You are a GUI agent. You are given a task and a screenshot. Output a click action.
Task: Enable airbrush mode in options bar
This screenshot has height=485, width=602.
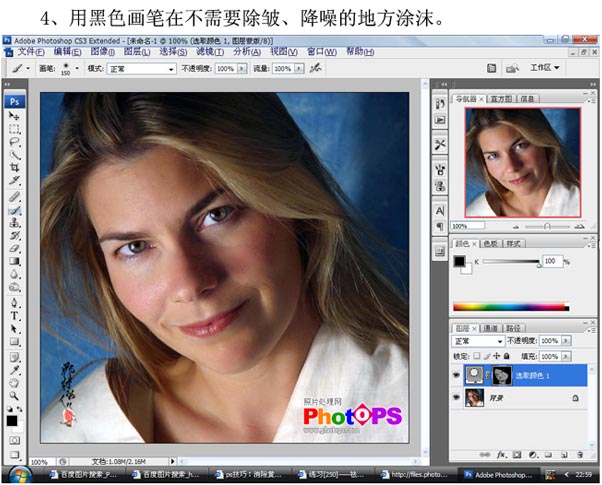click(x=317, y=69)
